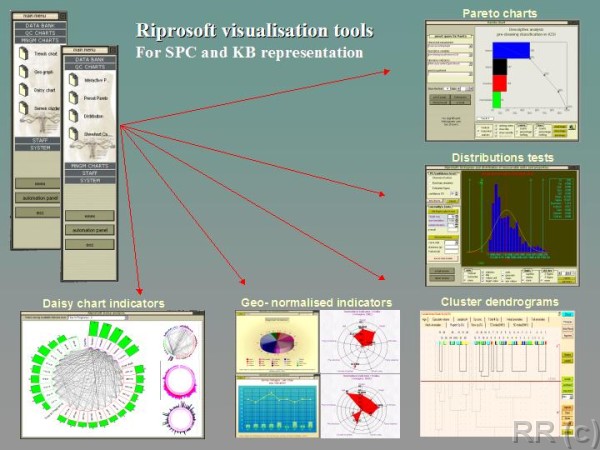Select the small dark ring chart thumbnail
The image size is (600, 450).
[180, 418]
